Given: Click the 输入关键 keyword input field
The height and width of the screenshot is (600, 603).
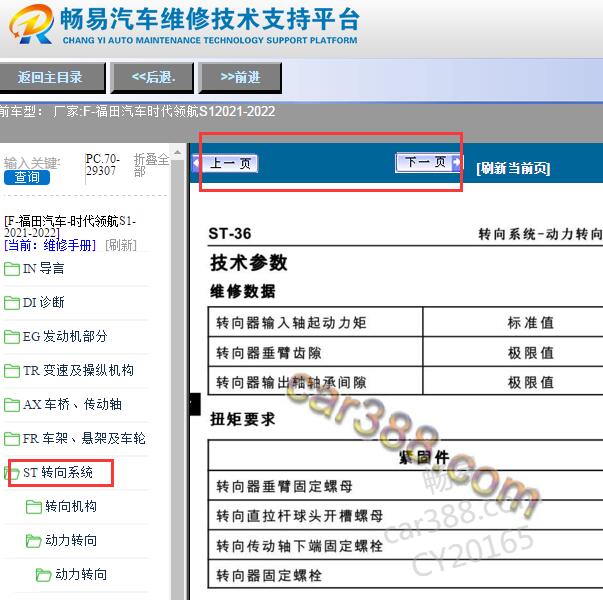Looking at the screenshot, I should [32, 163].
